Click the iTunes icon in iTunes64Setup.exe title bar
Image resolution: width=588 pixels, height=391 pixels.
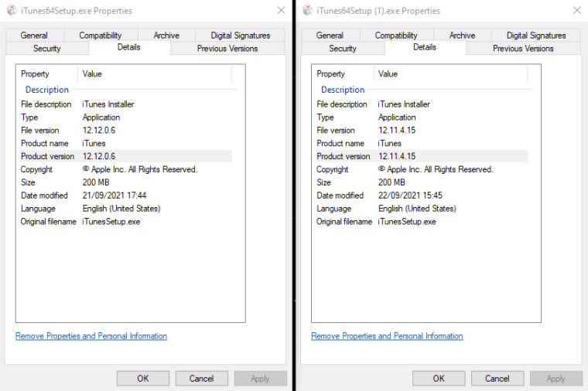pos(12,10)
